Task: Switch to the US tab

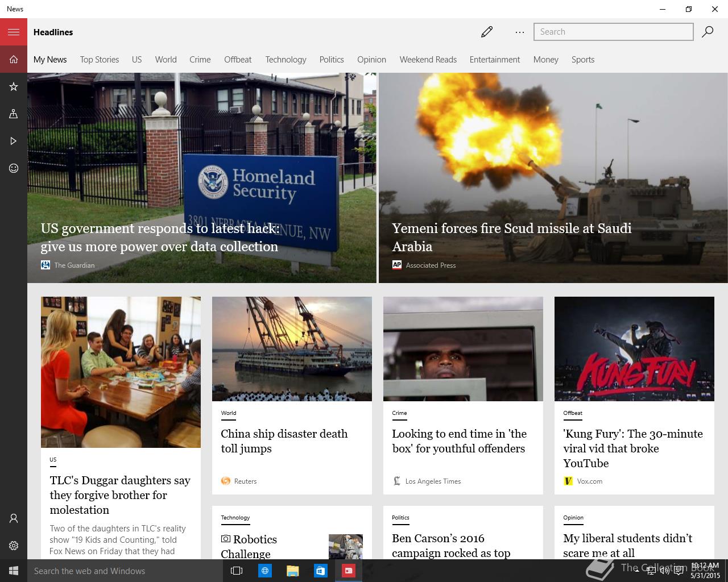Action: point(137,60)
